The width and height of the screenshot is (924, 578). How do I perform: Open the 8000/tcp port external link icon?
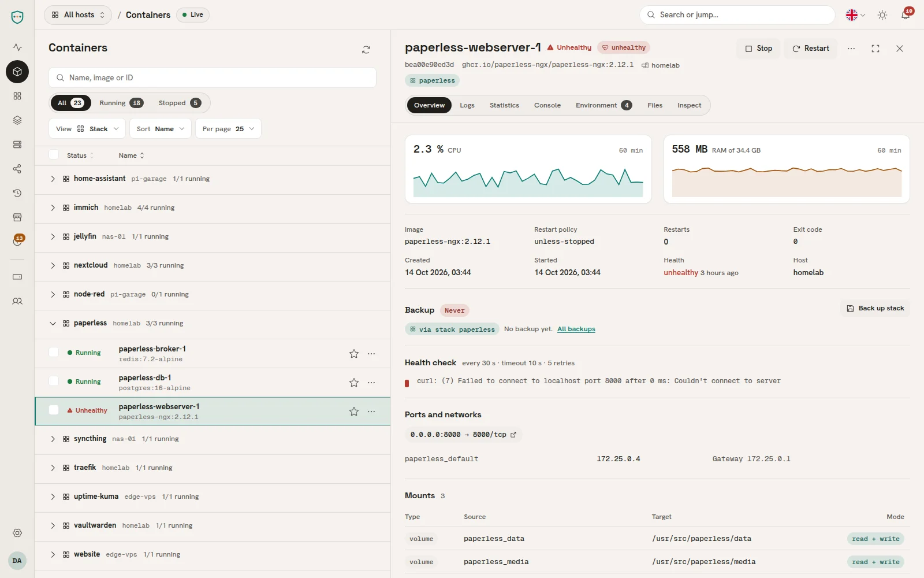(513, 435)
